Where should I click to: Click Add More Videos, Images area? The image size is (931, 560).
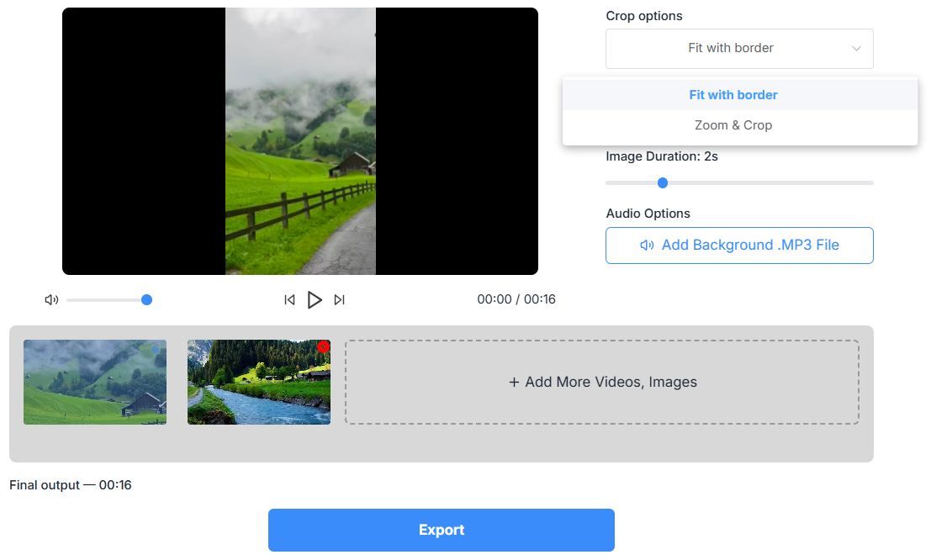(x=602, y=382)
